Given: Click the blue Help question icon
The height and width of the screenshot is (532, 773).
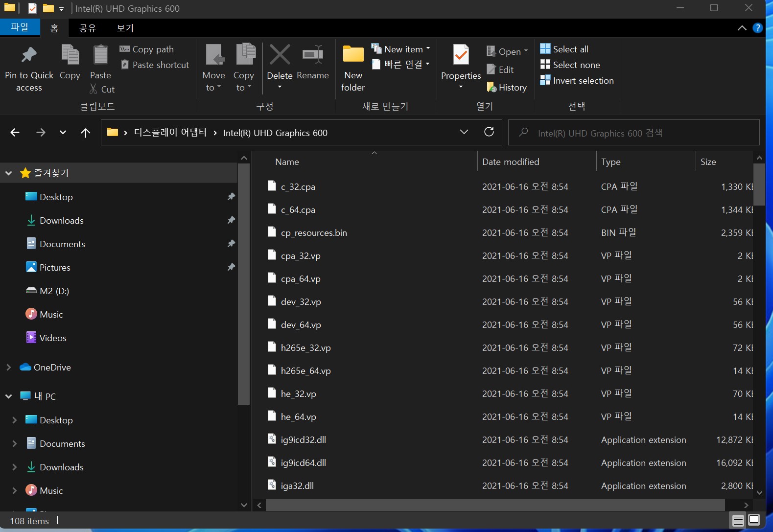Looking at the screenshot, I should [x=757, y=28].
